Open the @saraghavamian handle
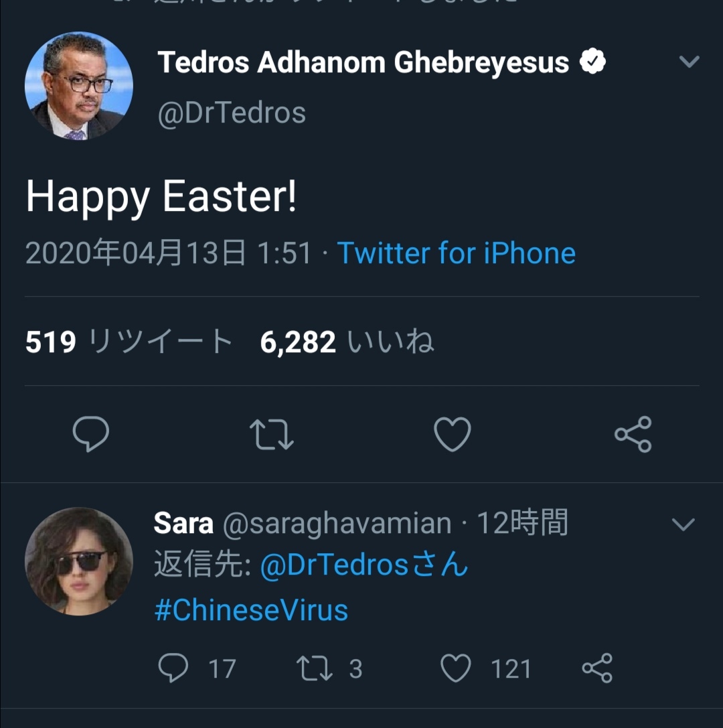The height and width of the screenshot is (728, 723). click(336, 524)
